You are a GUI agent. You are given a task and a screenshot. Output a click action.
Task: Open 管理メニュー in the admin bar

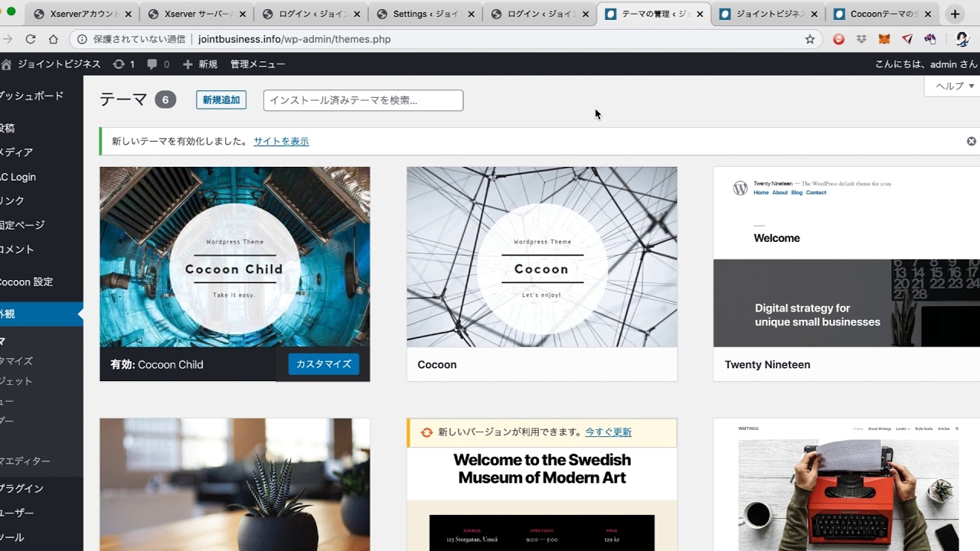257,64
